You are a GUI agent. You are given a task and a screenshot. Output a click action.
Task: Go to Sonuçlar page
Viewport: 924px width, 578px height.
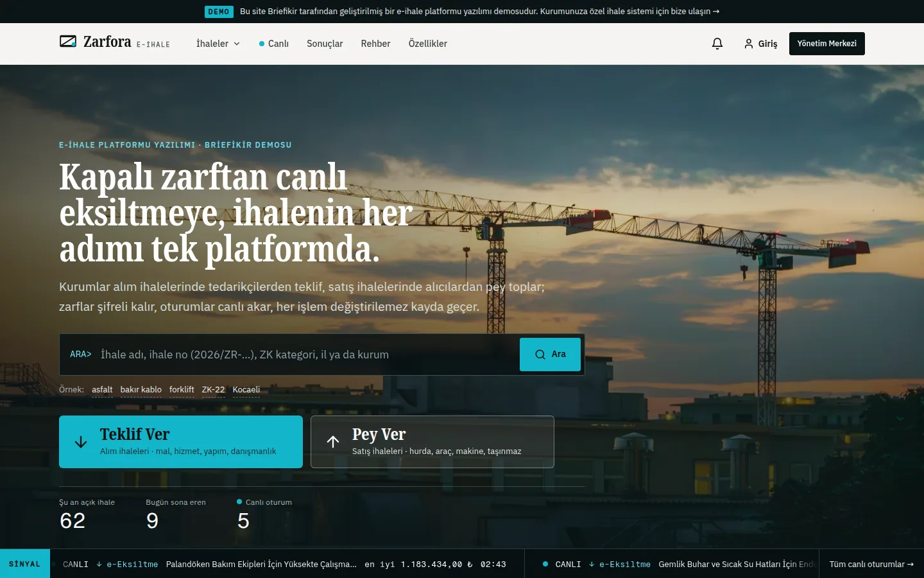click(x=325, y=44)
